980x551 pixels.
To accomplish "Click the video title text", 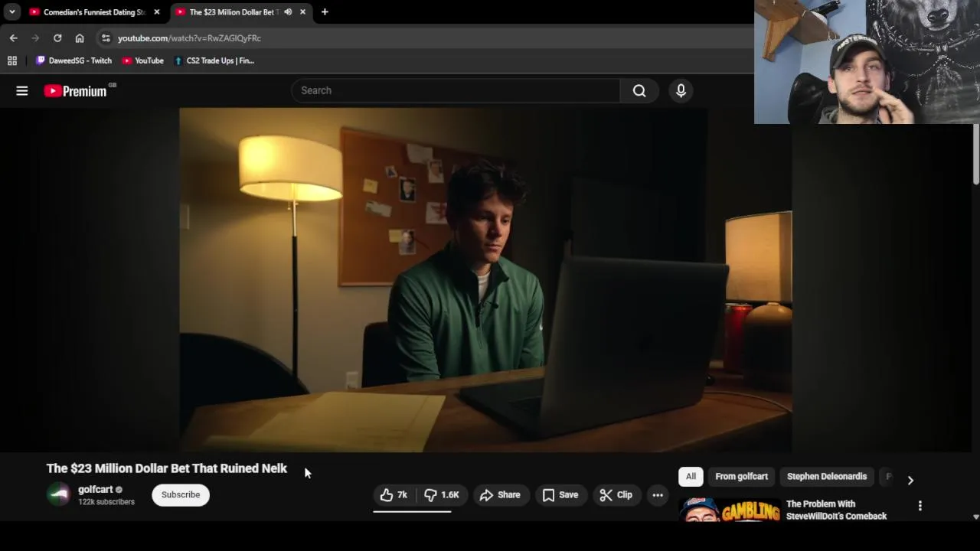I will (167, 468).
